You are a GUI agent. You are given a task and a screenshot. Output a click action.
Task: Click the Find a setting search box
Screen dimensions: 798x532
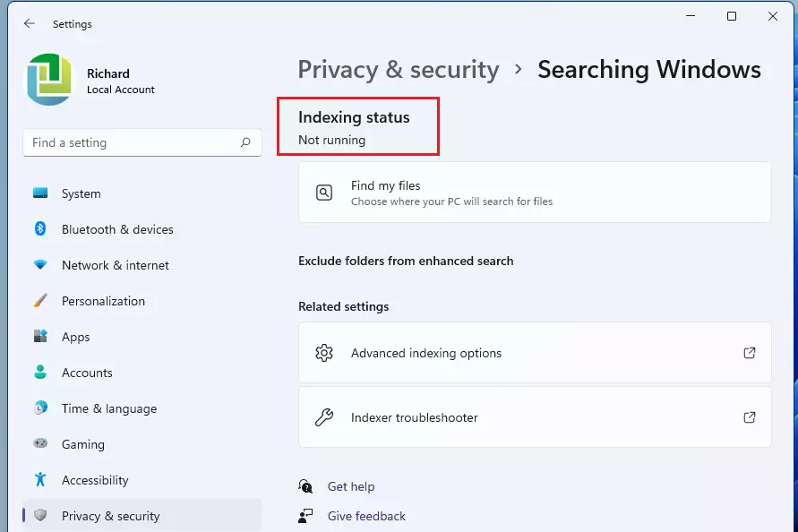click(x=142, y=142)
